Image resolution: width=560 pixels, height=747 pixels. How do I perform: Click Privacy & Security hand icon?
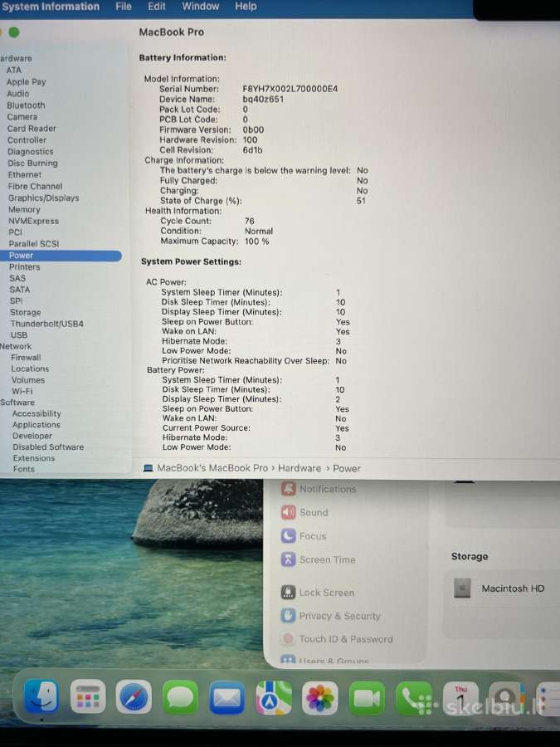pyautogui.click(x=289, y=616)
